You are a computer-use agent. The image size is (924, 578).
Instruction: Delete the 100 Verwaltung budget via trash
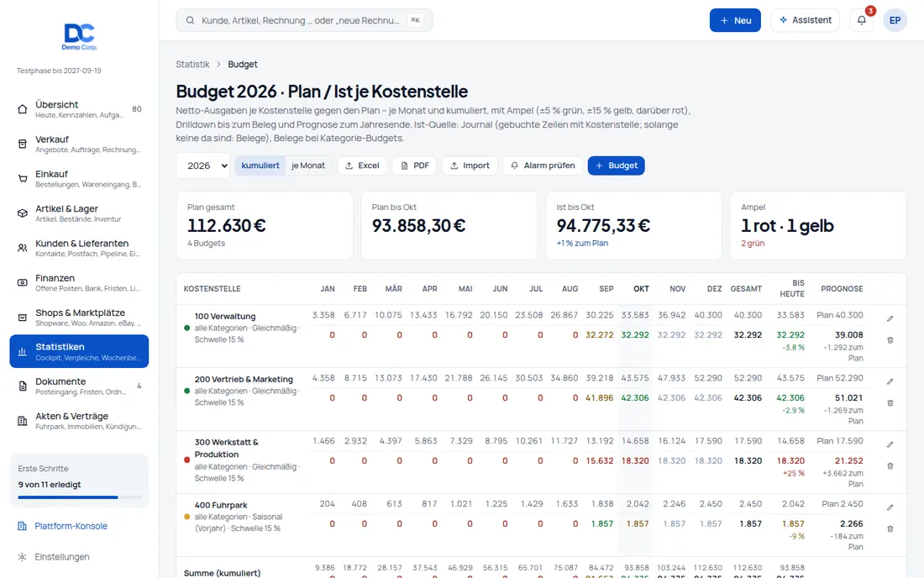pos(890,340)
